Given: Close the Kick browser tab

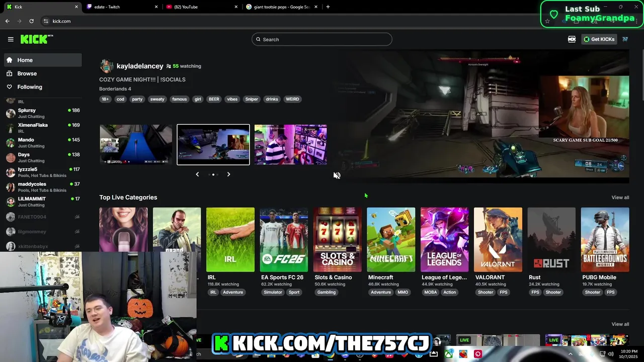Looking at the screenshot, I should [76, 7].
